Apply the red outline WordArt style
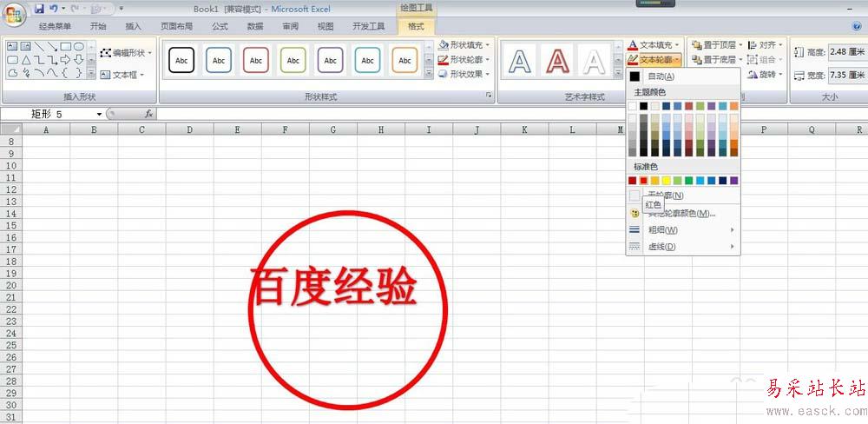The height and width of the screenshot is (424, 868). click(x=557, y=61)
